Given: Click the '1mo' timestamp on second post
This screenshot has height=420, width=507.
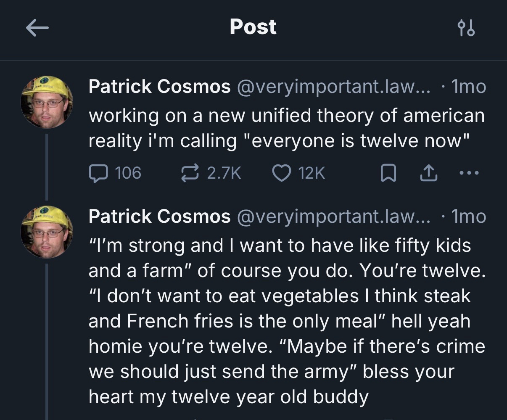Looking at the screenshot, I should coord(468,216).
